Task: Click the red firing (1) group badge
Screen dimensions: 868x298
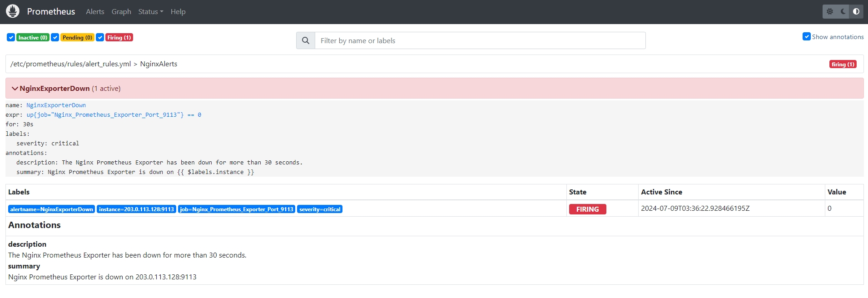Action: point(843,64)
